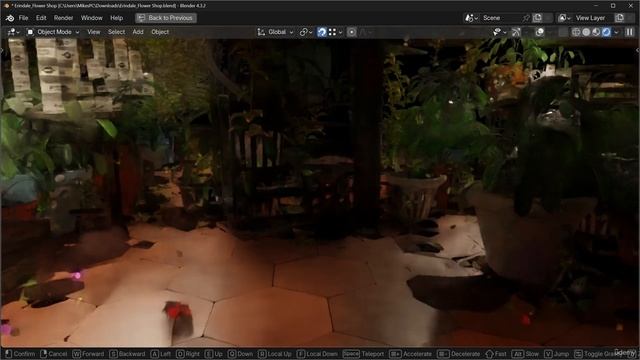Pin the scene to the workspace
The height and width of the screenshot is (360, 640).
pyautogui.click(x=526, y=18)
